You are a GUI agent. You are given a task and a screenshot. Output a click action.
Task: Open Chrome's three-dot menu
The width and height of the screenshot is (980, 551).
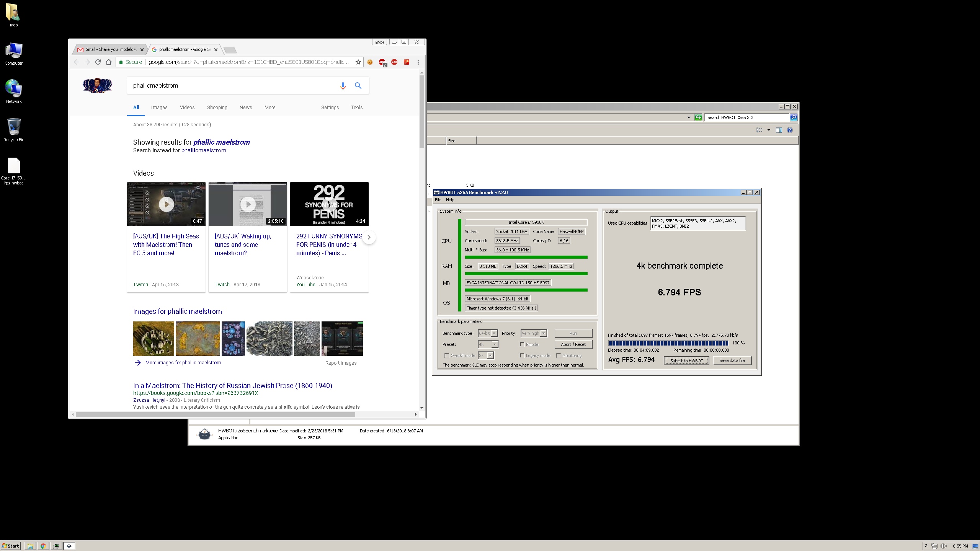(x=418, y=62)
